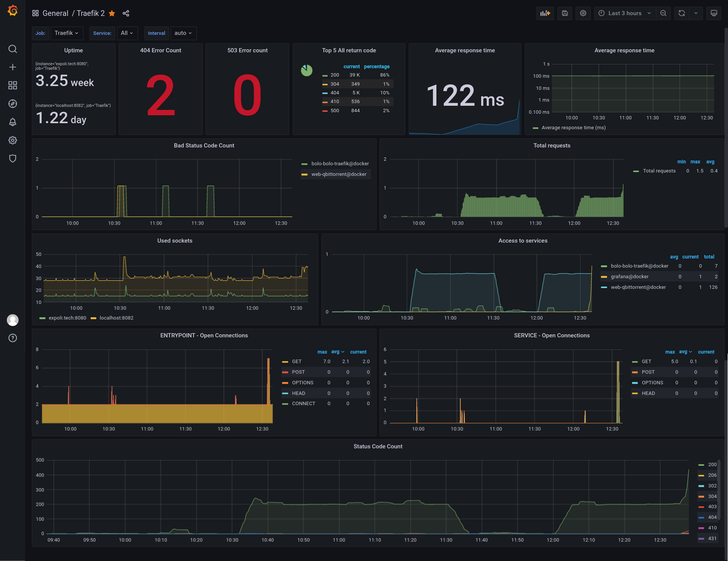
Task: Open the Job Traefik dropdown
Action: 67,33
